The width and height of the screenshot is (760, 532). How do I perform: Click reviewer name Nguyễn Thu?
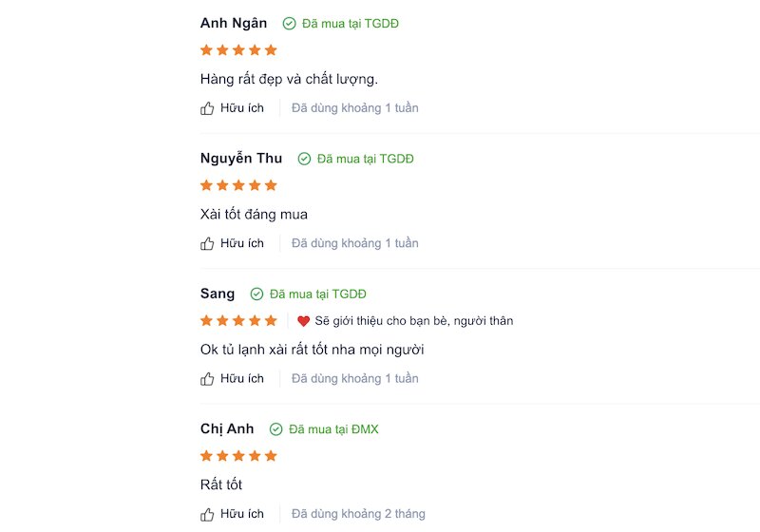(x=241, y=159)
